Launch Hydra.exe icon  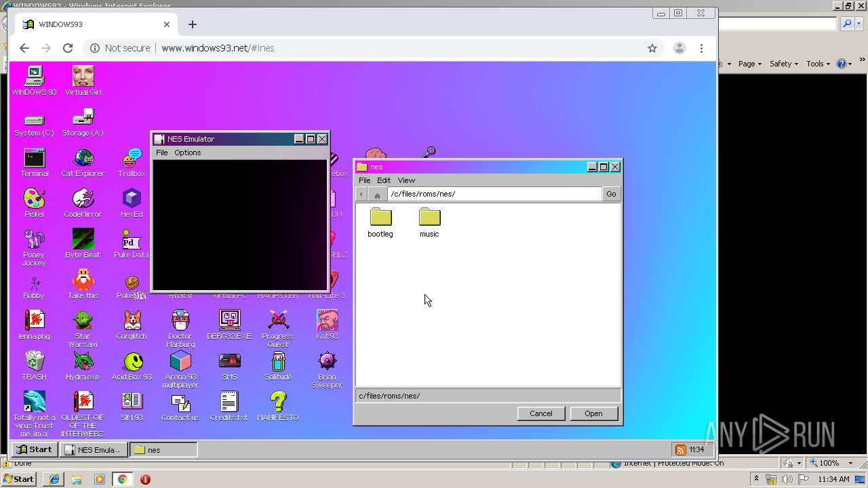[x=83, y=365]
